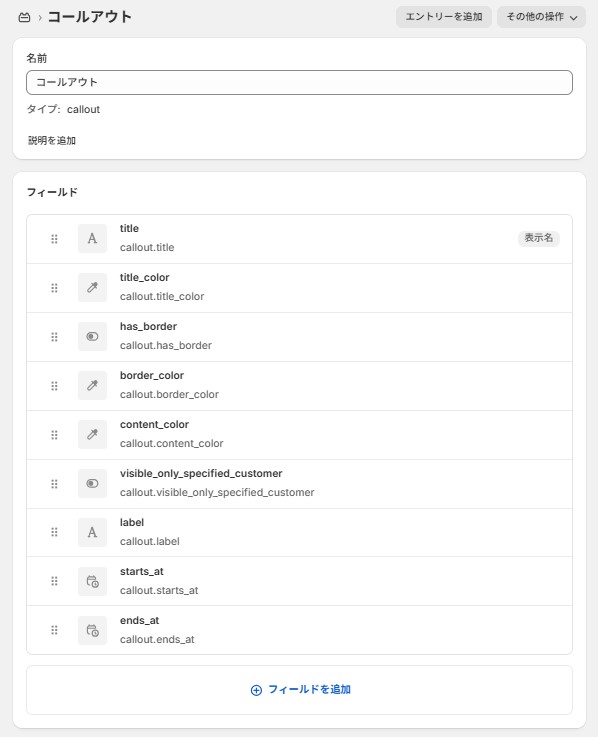Open the その他の操作 dropdown menu
This screenshot has height=737, width=598.
click(541, 17)
